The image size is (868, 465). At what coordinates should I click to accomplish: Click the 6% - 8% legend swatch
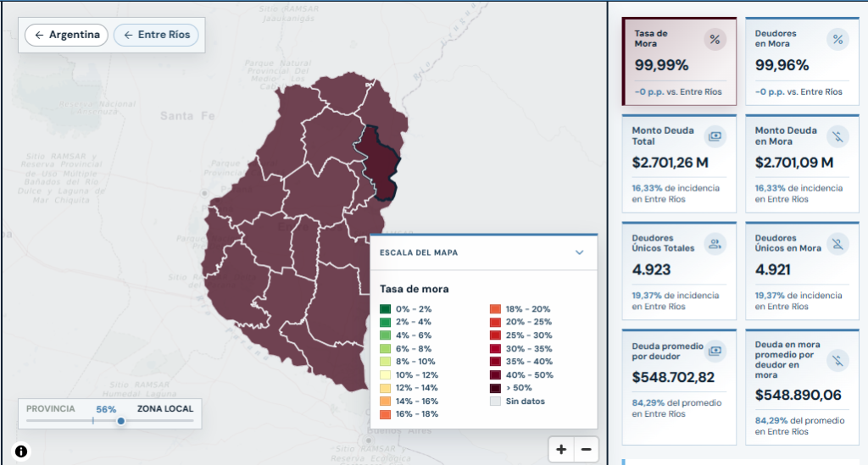386,348
